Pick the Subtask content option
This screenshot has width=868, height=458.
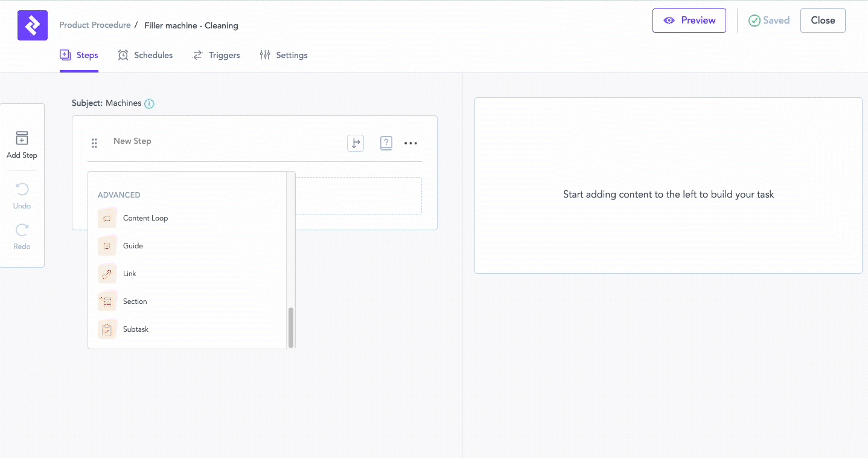pos(135,329)
